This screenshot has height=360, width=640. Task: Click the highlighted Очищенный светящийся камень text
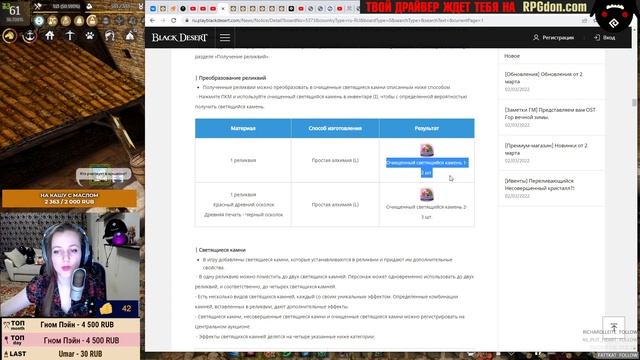coord(427,167)
